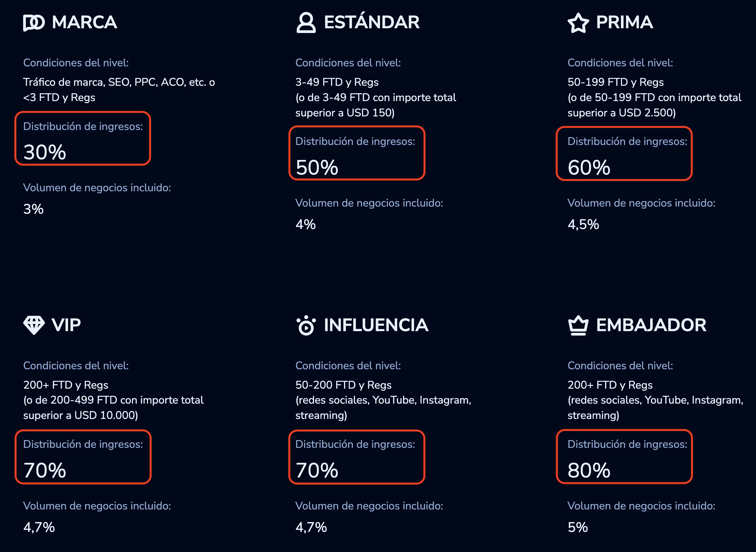
Task: Click the 80% revenue share box
Action: pos(624,456)
